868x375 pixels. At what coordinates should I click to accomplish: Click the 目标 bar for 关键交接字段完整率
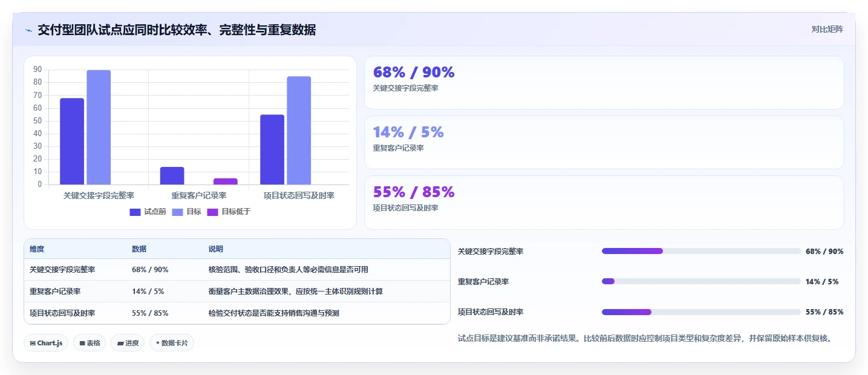coord(99,128)
